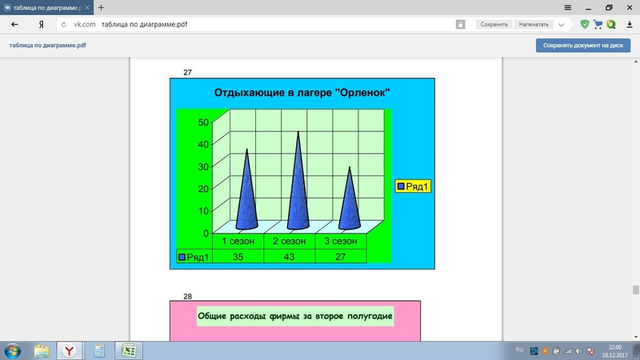Toggle reader mode icon in address bar
640x360 pixels.
click(x=460, y=24)
